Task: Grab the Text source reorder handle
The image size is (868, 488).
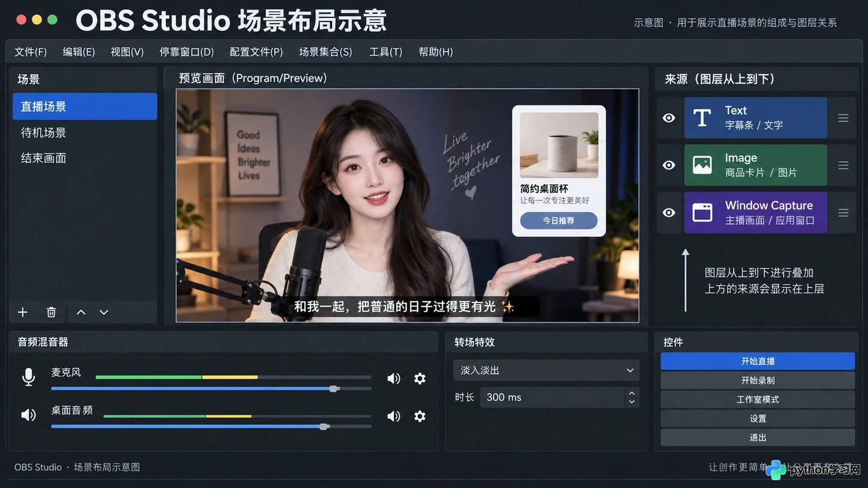Action: click(x=843, y=118)
